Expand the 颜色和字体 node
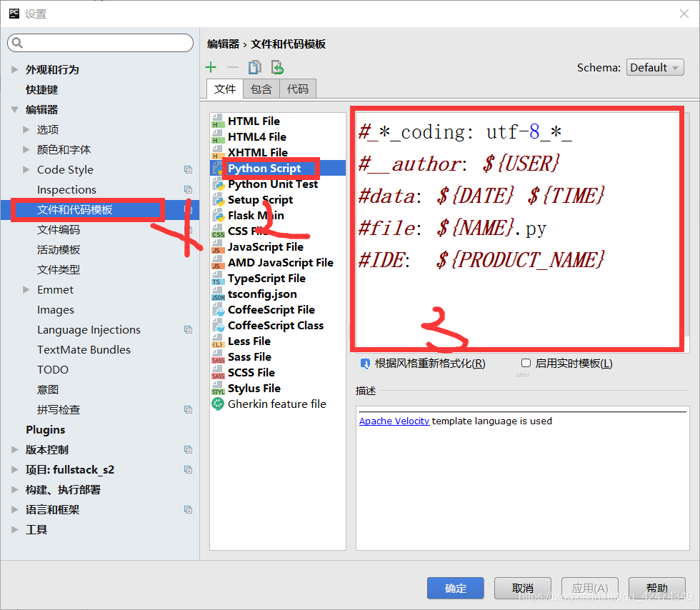The height and width of the screenshot is (610, 700). 26,149
